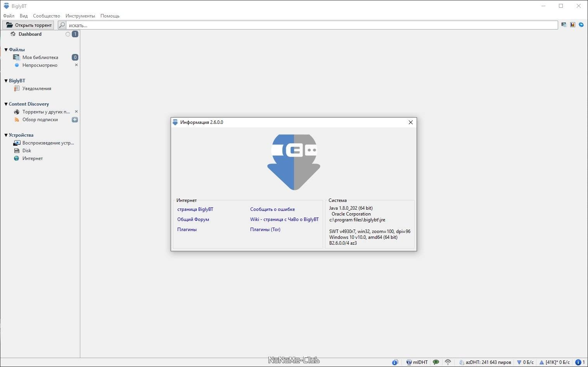
Task: Focus the искать... search field
Action: tap(312, 25)
